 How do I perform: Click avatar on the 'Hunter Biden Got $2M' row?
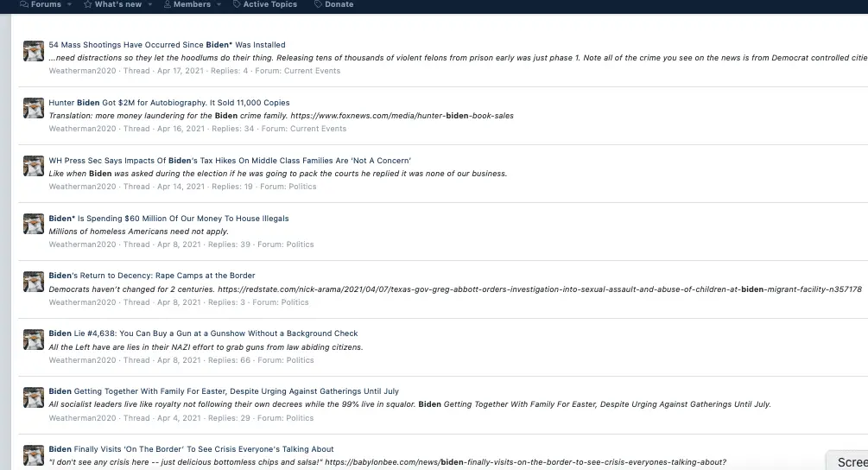coord(33,108)
